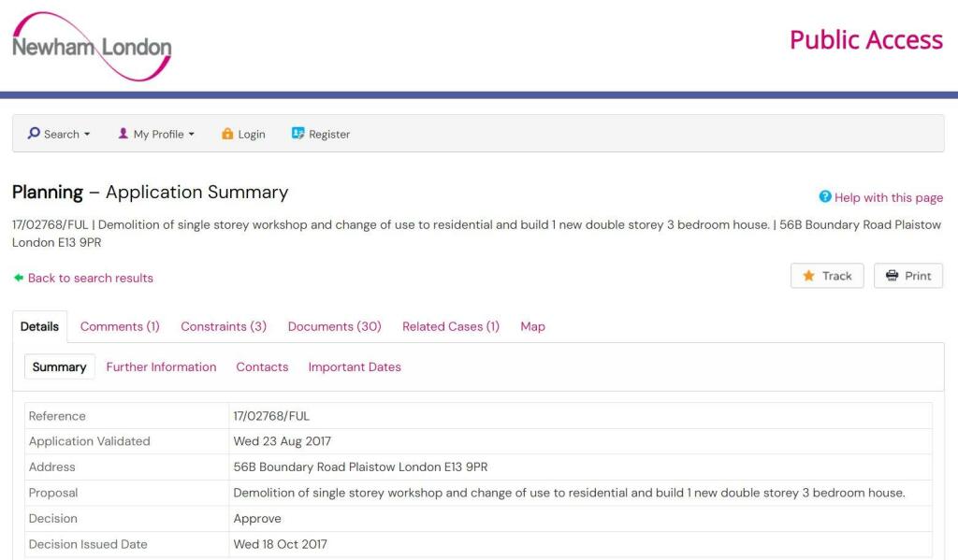958x560 pixels.
Task: Go to Further Information sub-tab
Action: [x=161, y=366]
